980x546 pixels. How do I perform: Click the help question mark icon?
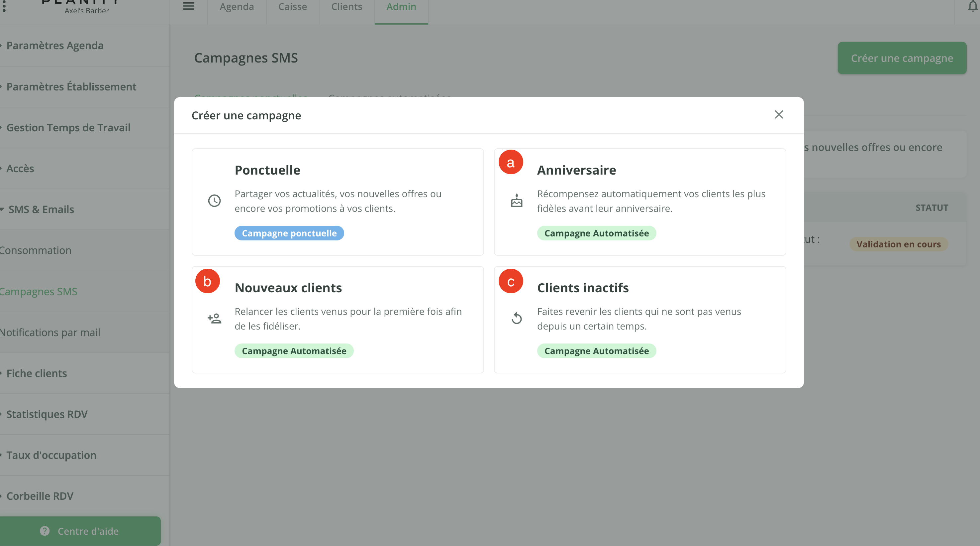tap(45, 531)
